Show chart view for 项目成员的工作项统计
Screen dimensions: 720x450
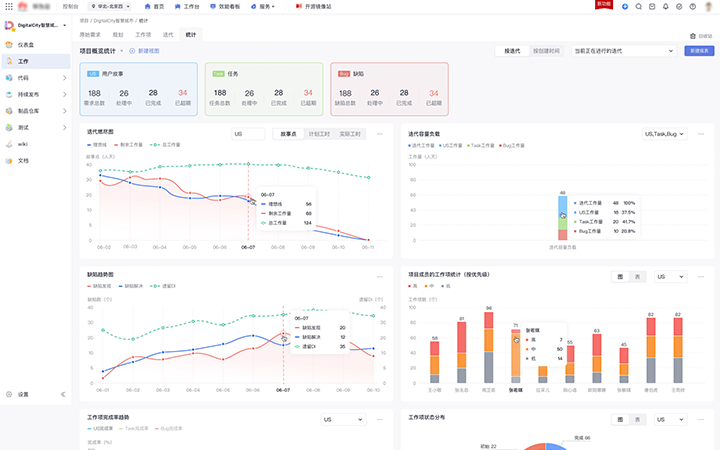pyautogui.click(x=620, y=276)
